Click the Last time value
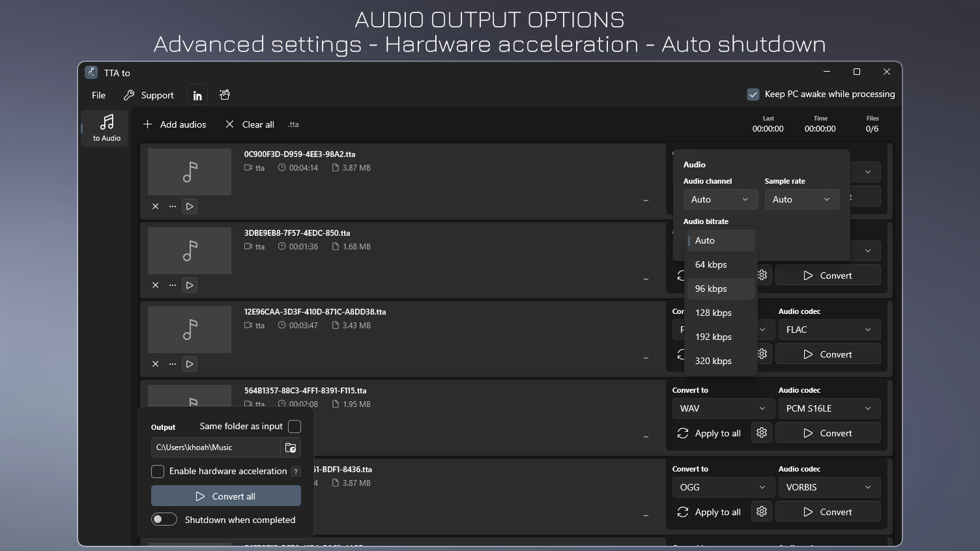This screenshot has width=980, height=551. pyautogui.click(x=768, y=129)
